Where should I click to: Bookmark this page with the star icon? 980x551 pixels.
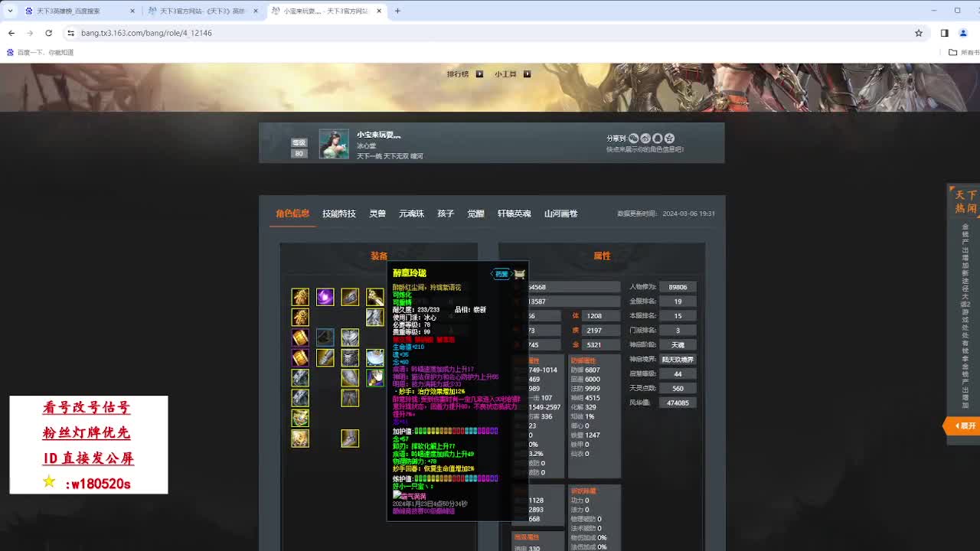coord(919,33)
